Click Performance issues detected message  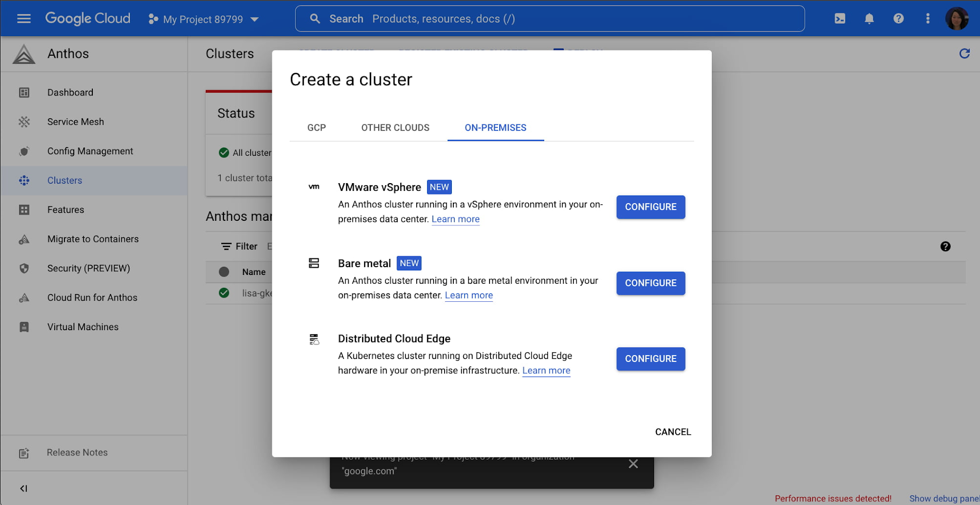(832, 499)
